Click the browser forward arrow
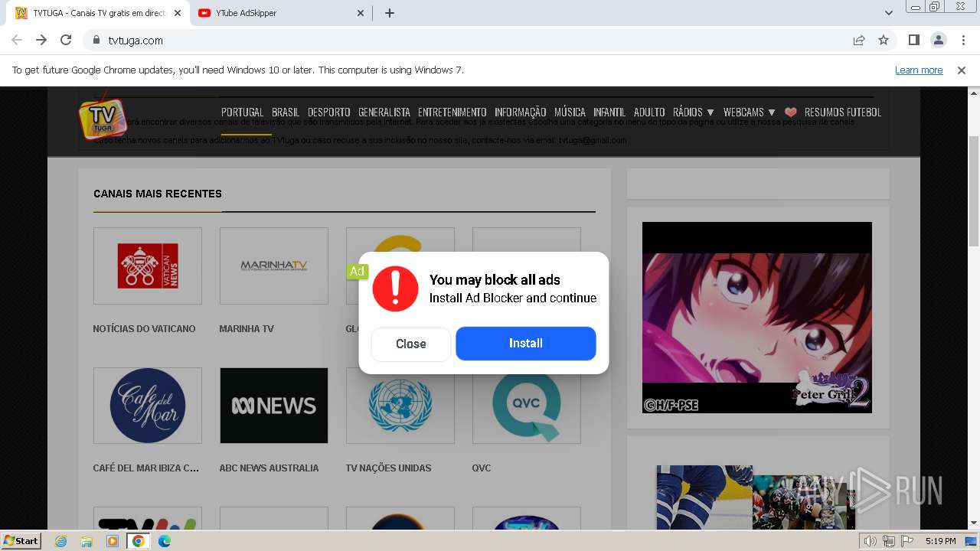The height and width of the screenshot is (551, 980). click(x=41, y=40)
